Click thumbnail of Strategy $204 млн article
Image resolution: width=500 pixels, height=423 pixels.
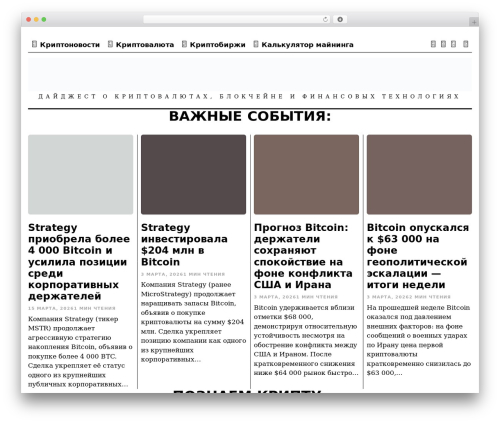(x=193, y=174)
